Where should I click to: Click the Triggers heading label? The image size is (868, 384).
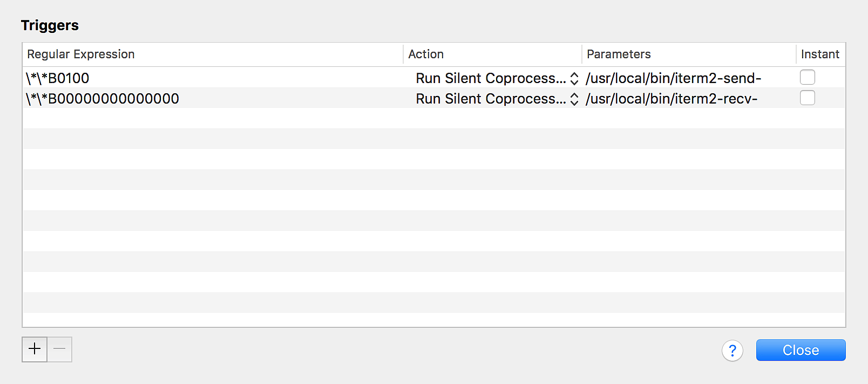pyautogui.click(x=50, y=25)
